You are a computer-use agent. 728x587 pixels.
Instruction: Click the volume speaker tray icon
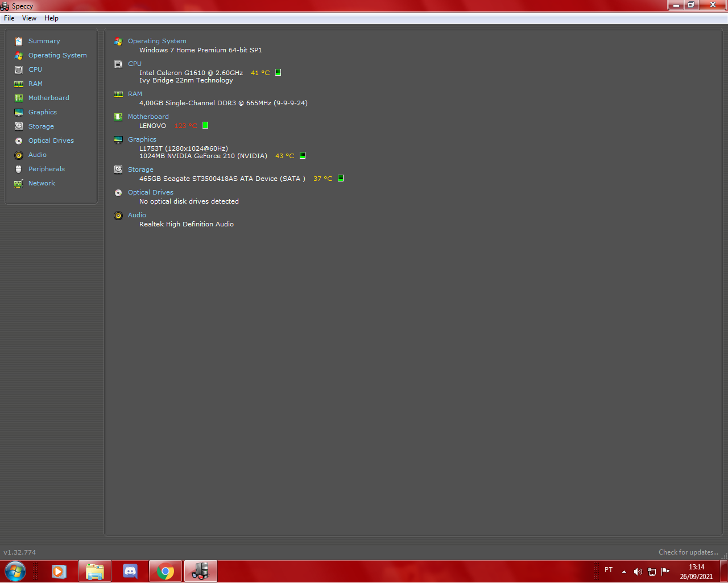[x=638, y=572]
